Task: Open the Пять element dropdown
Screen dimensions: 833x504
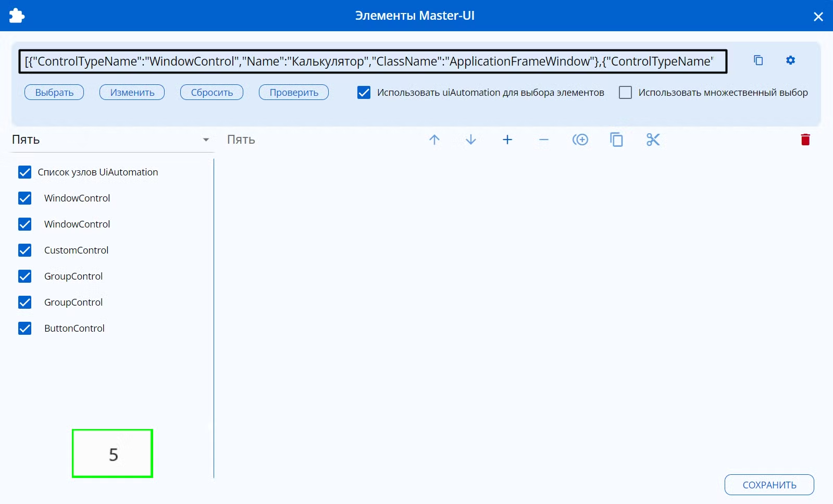Action: pyautogui.click(x=111, y=140)
